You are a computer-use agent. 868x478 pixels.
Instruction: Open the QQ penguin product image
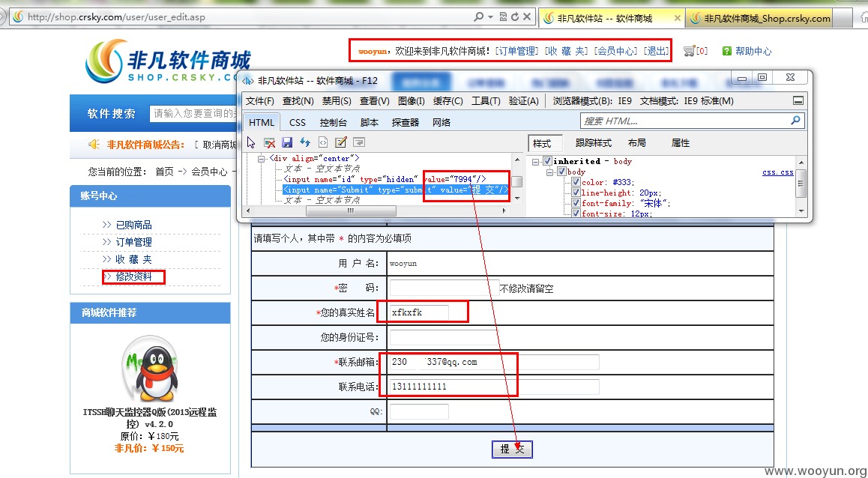150,369
